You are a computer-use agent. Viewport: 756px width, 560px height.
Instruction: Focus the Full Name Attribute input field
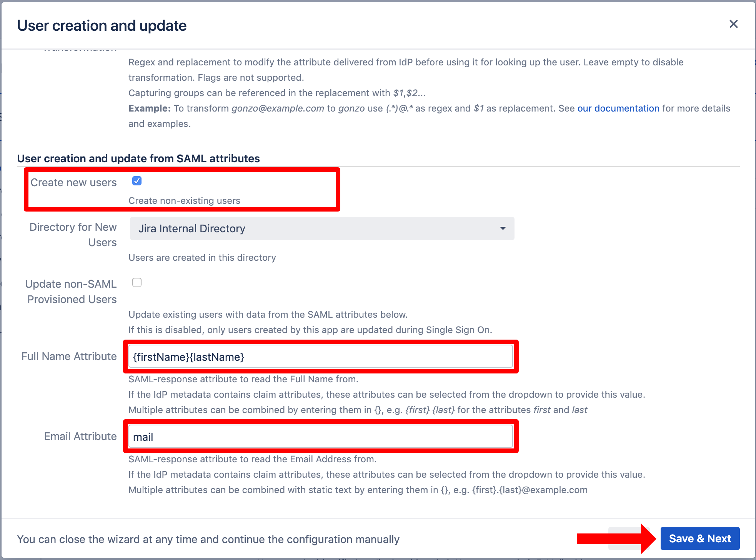point(321,357)
